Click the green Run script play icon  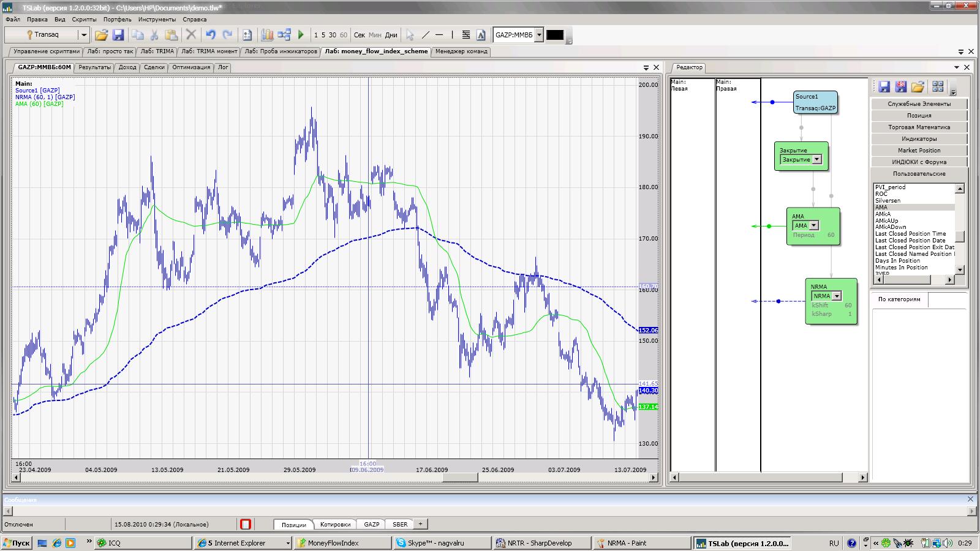(301, 35)
